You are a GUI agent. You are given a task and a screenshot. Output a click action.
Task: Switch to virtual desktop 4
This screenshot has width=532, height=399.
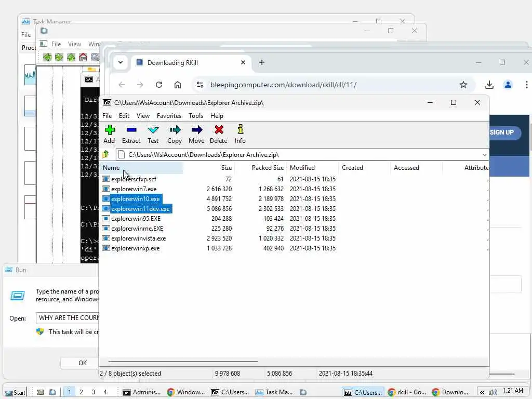[105, 392]
